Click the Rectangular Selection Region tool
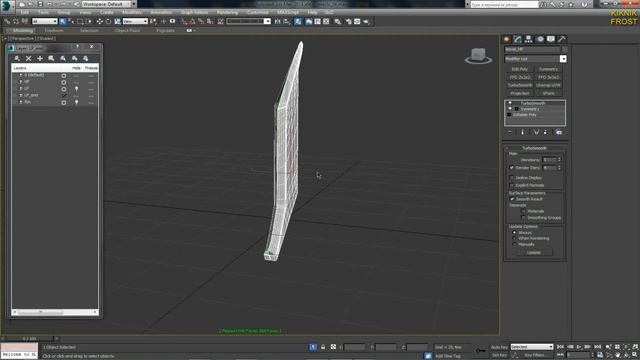 80,21
